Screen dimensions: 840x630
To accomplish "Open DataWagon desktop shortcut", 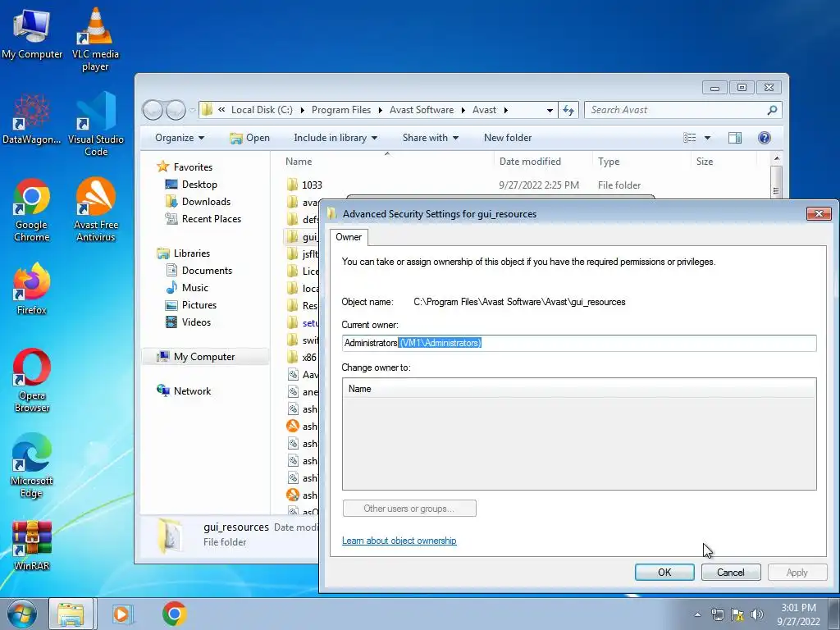I will click(32, 120).
